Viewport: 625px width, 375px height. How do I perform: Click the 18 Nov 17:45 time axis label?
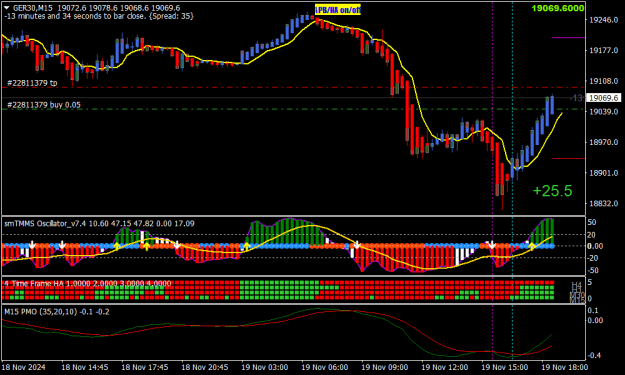(145, 367)
